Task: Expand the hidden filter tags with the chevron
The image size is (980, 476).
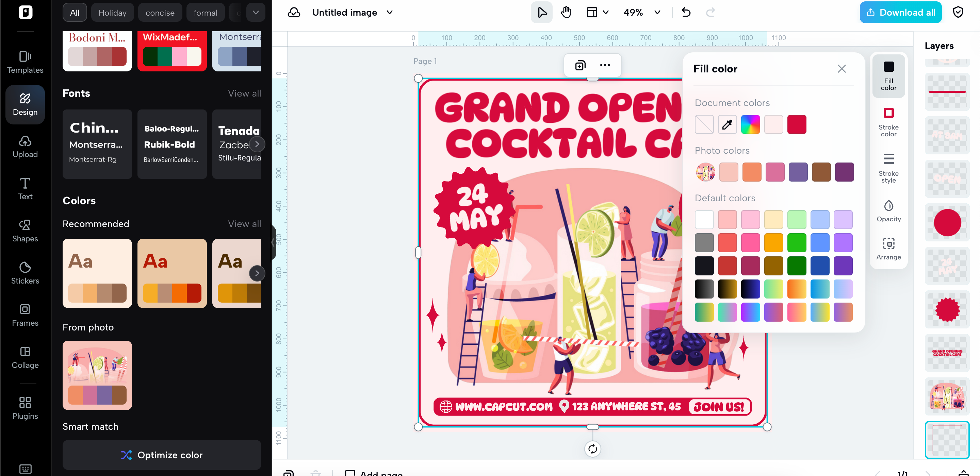Action: (256, 12)
